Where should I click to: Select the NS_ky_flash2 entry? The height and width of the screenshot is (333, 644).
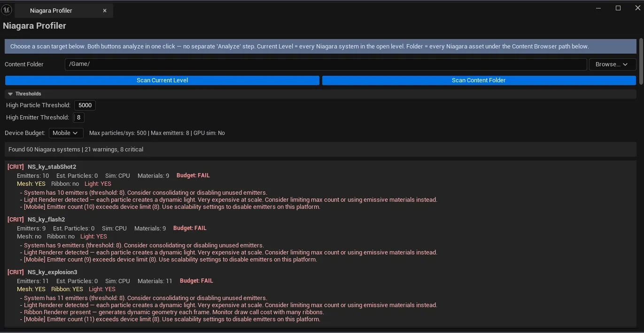coord(46,219)
